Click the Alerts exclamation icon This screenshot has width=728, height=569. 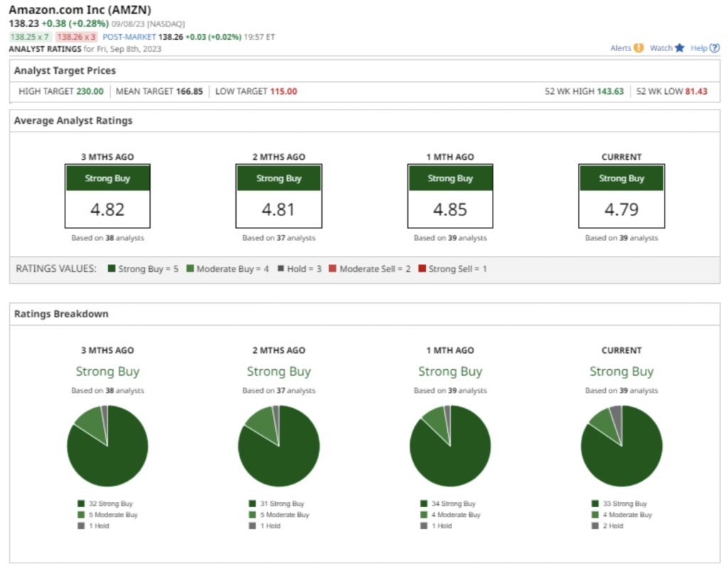(639, 48)
